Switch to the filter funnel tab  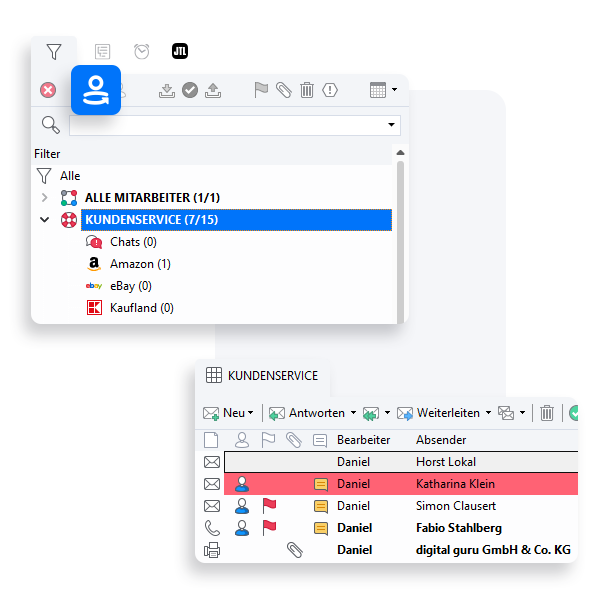54,51
